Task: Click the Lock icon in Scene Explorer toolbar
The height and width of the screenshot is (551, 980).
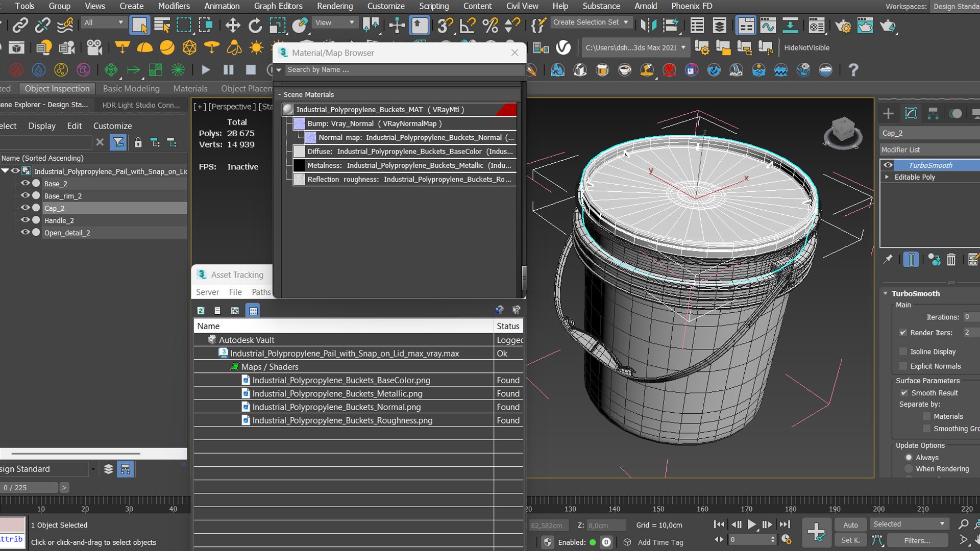Action: pos(138,142)
